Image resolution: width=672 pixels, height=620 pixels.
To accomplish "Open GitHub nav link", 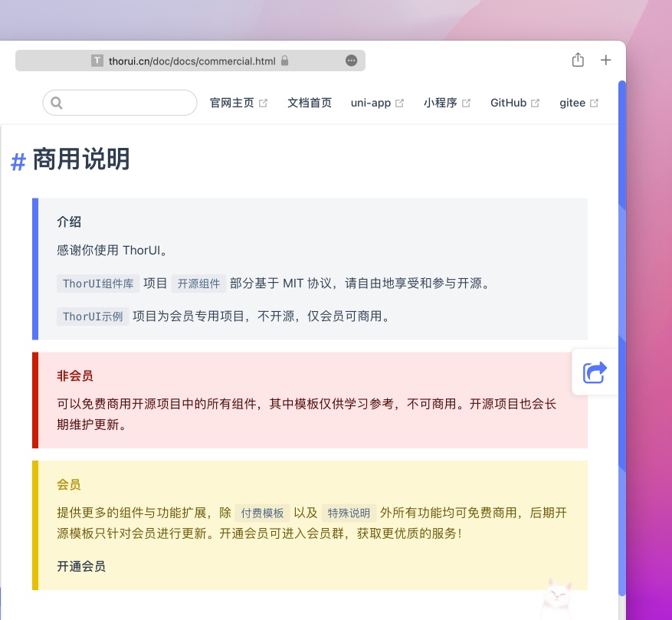I will tap(515, 103).
